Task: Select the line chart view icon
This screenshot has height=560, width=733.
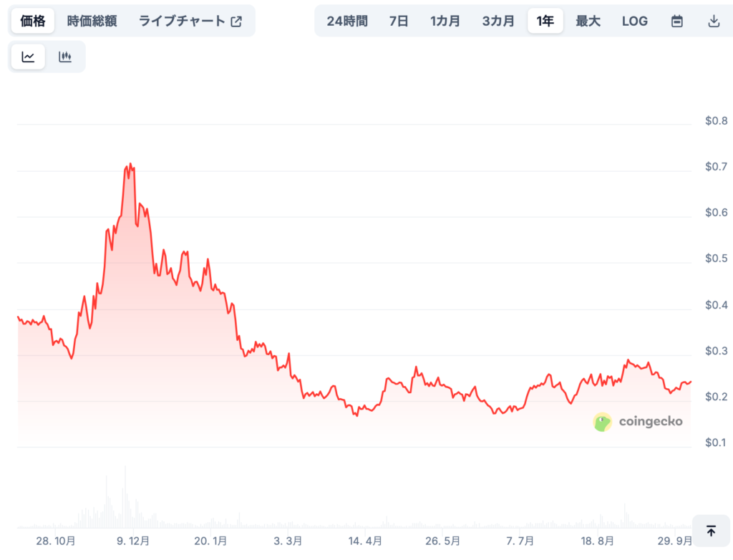Action: tap(28, 57)
